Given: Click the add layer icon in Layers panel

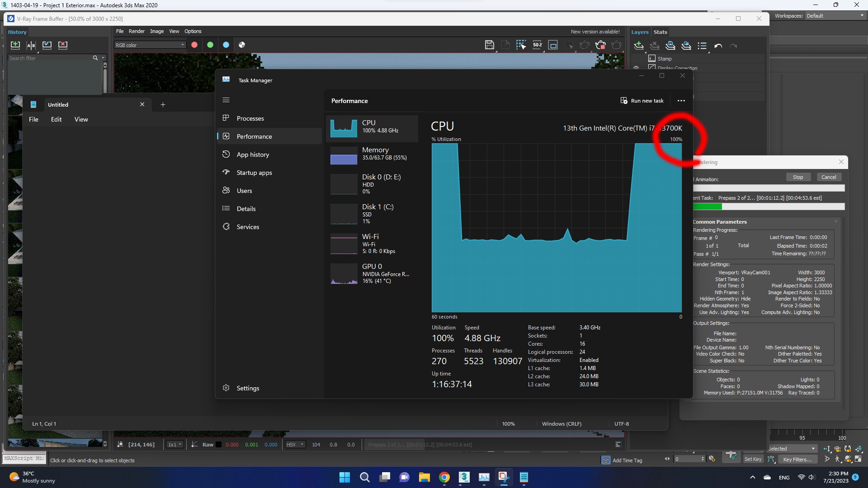Looking at the screenshot, I should point(639,46).
